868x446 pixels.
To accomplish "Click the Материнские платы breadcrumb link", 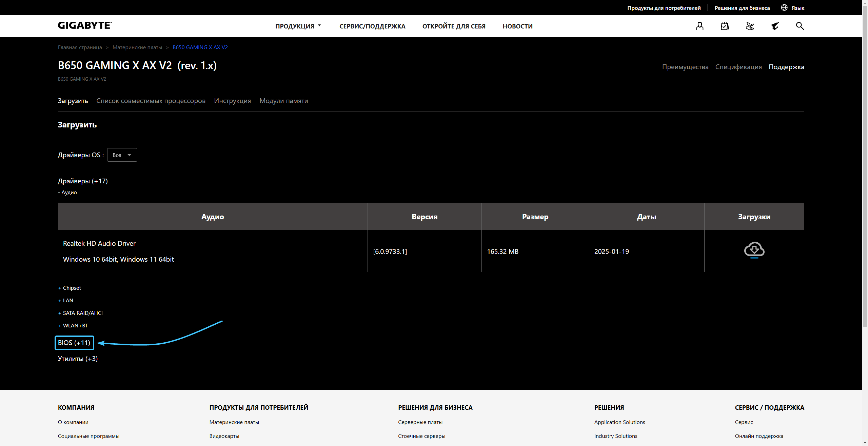I will 137,47.
